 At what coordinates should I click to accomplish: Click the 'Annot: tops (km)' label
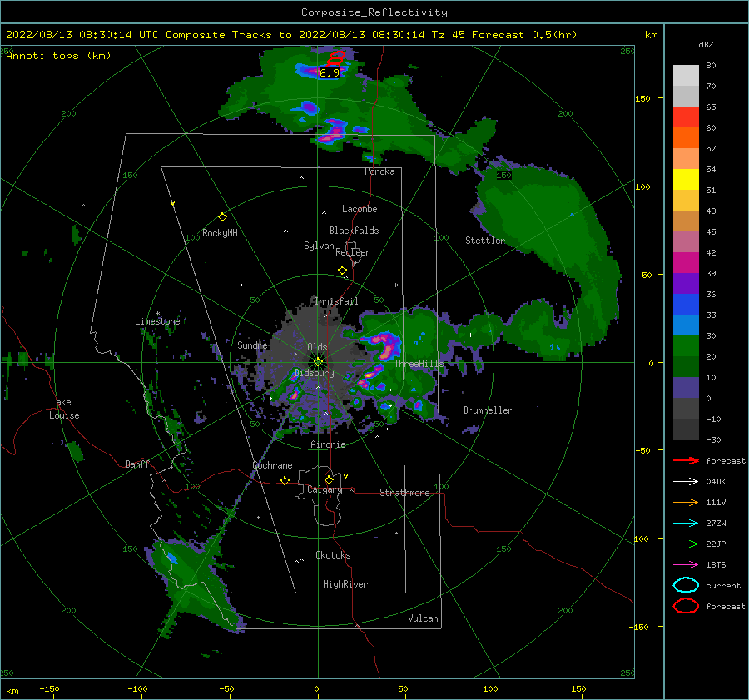click(x=58, y=56)
